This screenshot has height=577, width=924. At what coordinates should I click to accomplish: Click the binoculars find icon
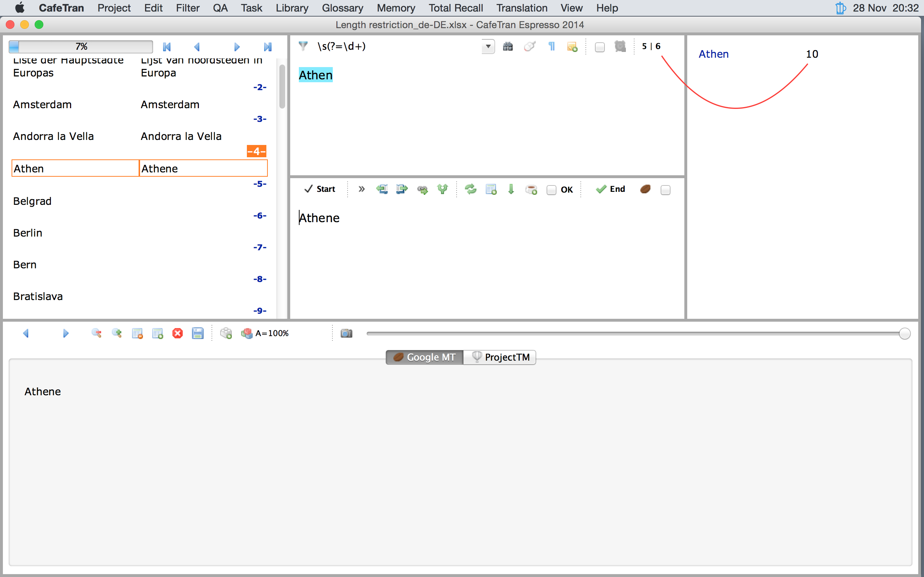(507, 47)
